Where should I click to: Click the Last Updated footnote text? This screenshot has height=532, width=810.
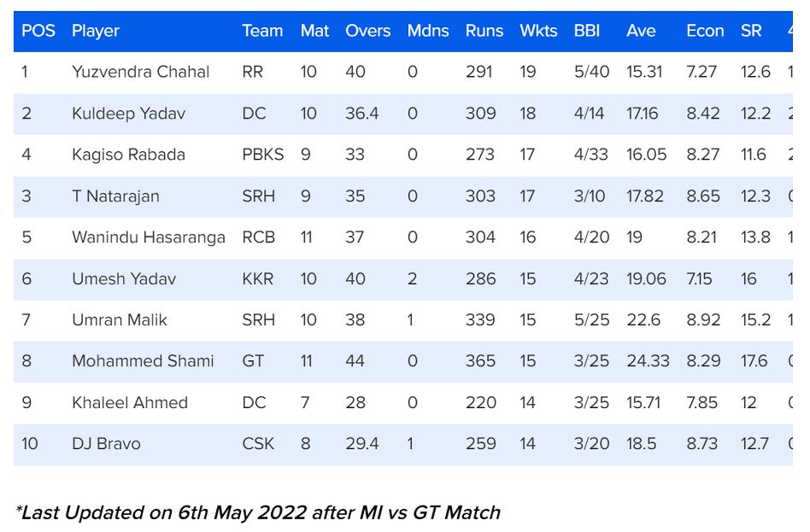pos(258,512)
